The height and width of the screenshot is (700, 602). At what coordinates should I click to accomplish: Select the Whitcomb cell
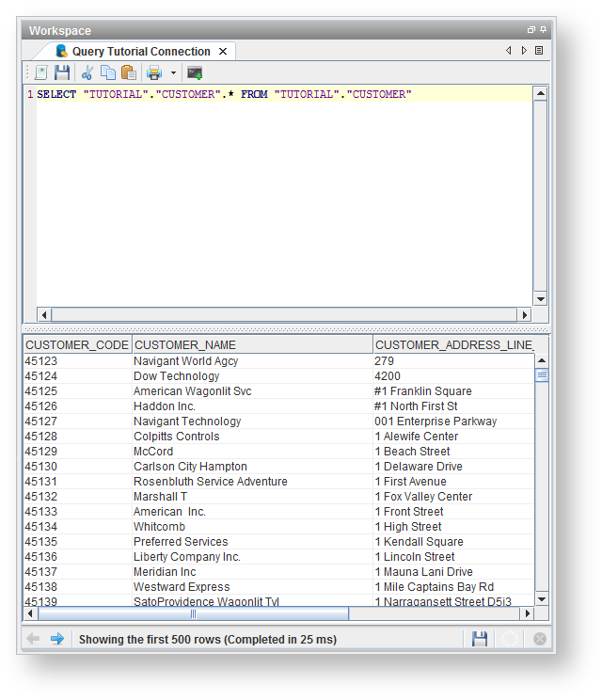[252, 527]
